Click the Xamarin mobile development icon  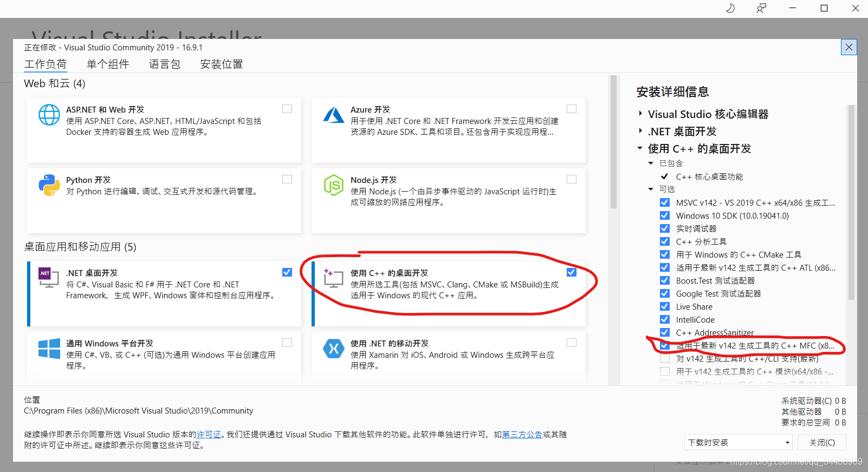[334, 349]
